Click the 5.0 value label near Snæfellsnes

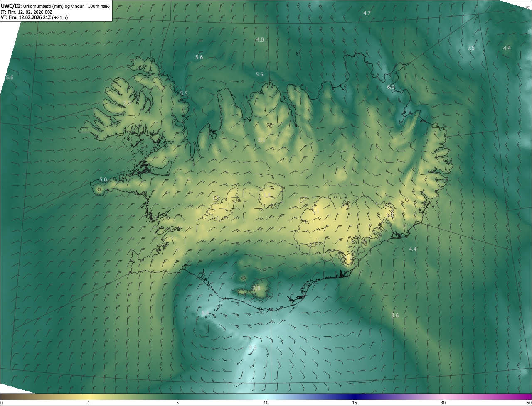click(x=103, y=179)
